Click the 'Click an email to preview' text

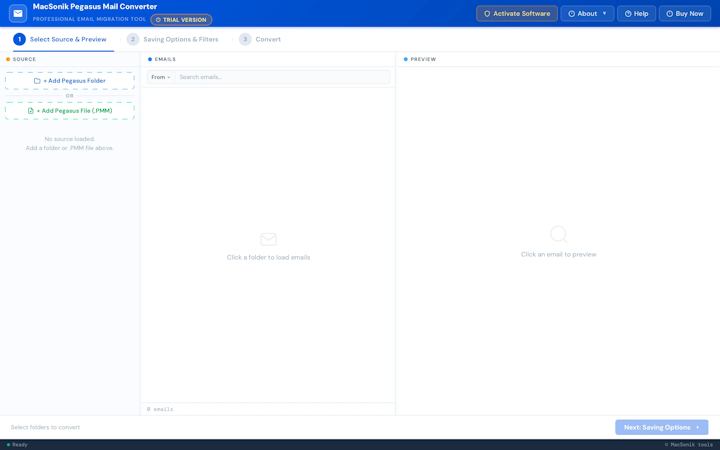point(558,254)
